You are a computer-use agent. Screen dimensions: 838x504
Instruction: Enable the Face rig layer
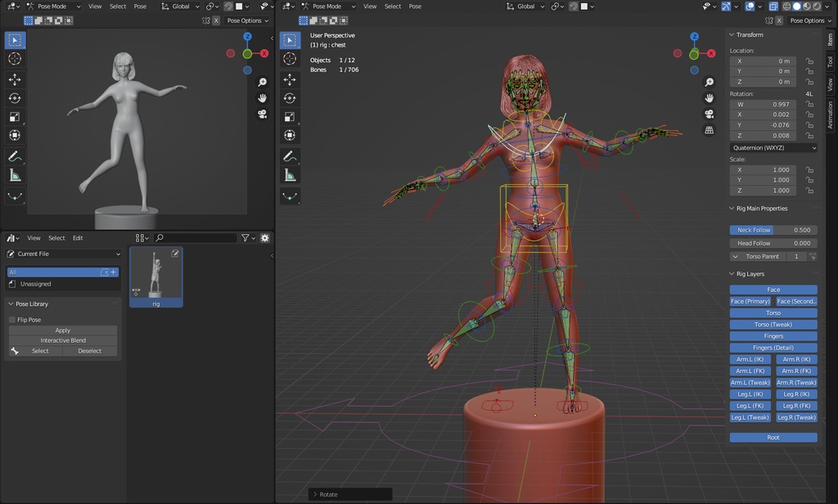pos(773,289)
